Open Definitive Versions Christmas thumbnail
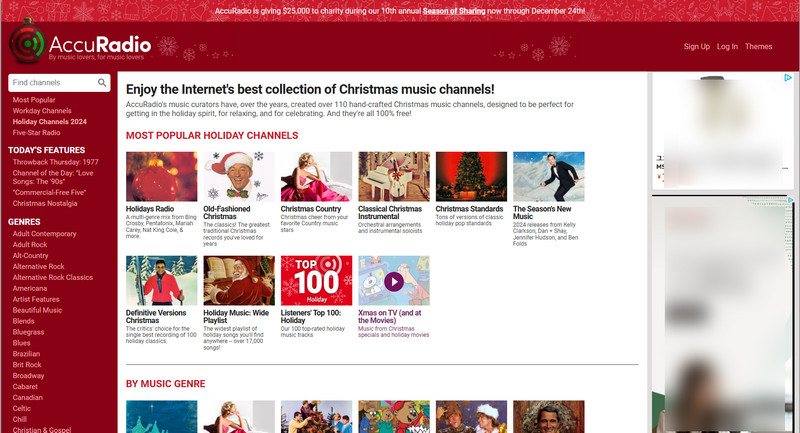 click(x=162, y=281)
